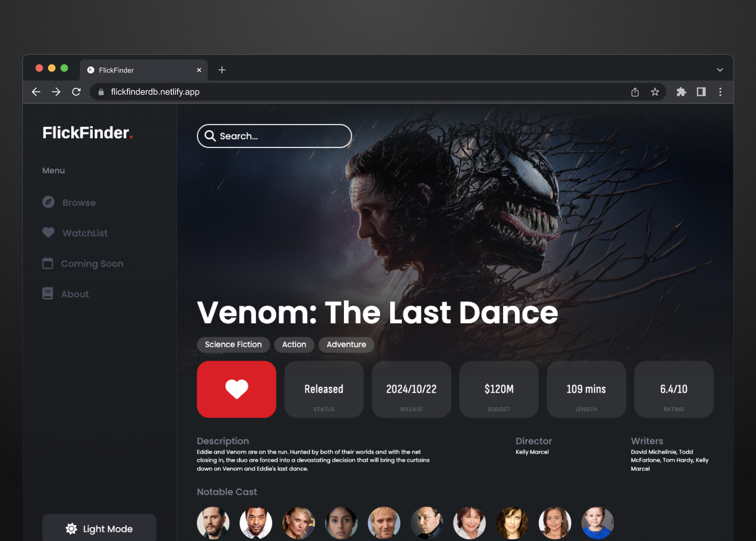This screenshot has width=756, height=541.
Task: Select the Action genre tag
Action: coord(294,345)
